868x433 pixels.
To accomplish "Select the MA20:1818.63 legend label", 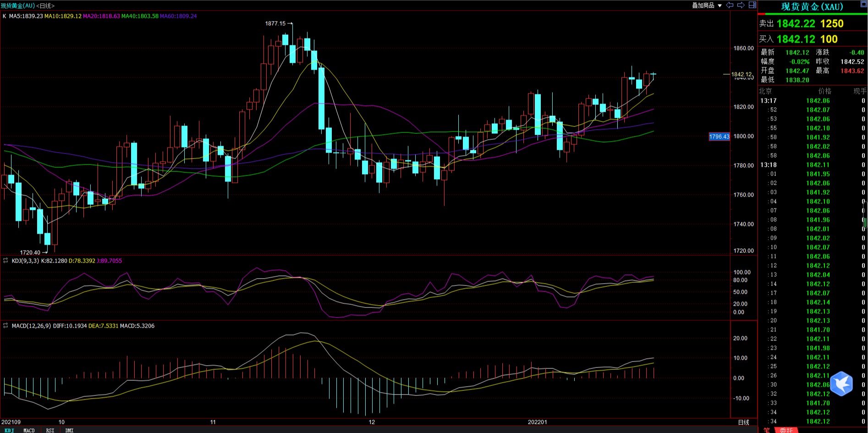I will [x=101, y=16].
